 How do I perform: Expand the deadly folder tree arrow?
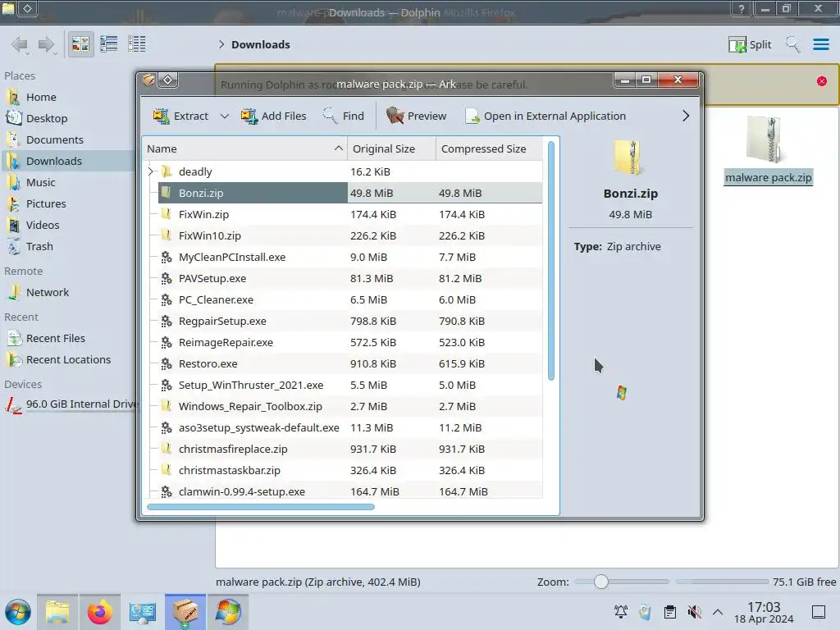coord(151,171)
